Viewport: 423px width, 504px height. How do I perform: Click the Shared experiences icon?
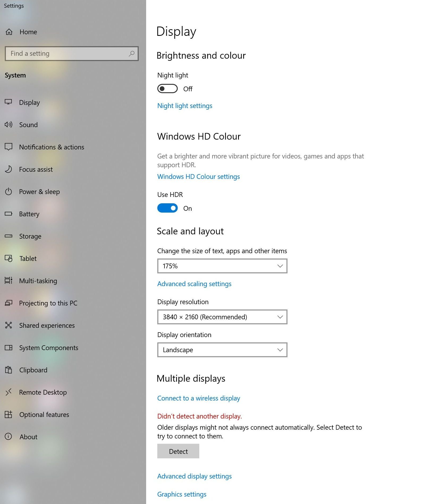pyautogui.click(x=9, y=325)
